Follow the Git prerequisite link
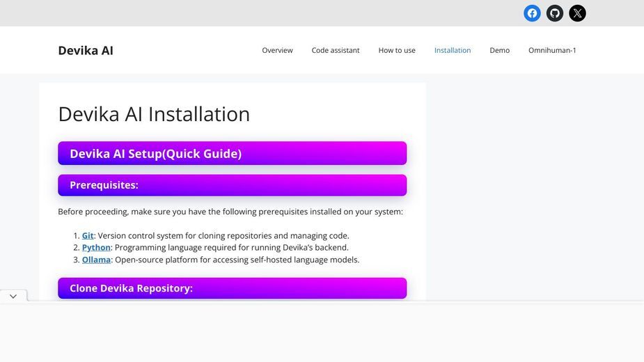The image size is (644, 362). (88, 235)
